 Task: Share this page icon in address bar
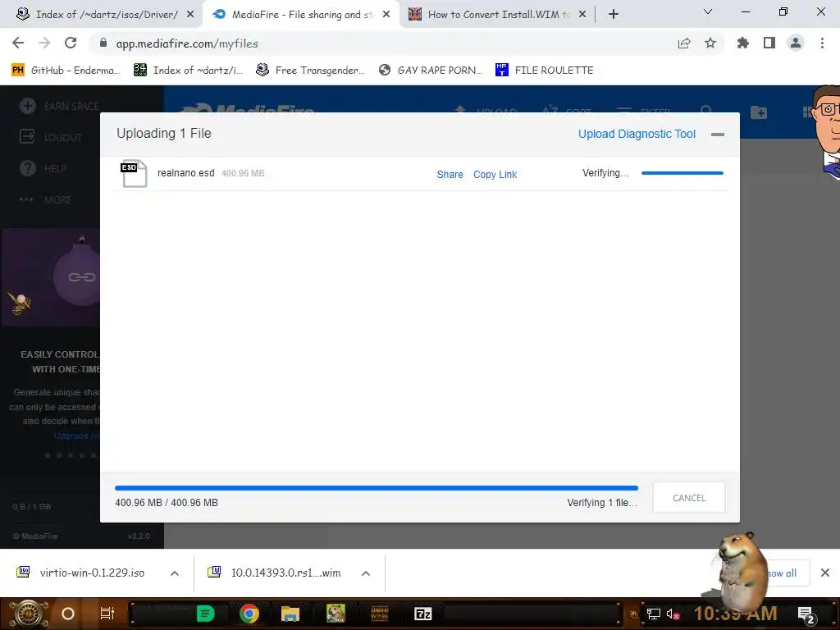684,43
